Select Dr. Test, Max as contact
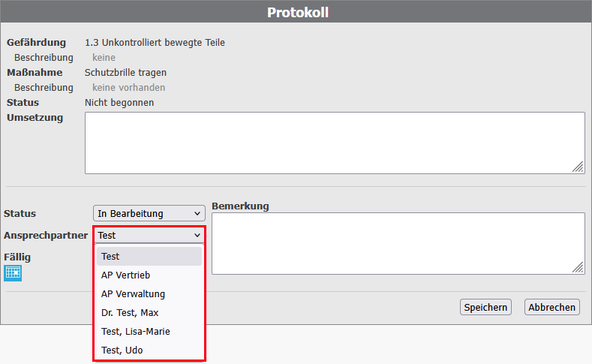This screenshot has height=364, width=592. click(149, 313)
